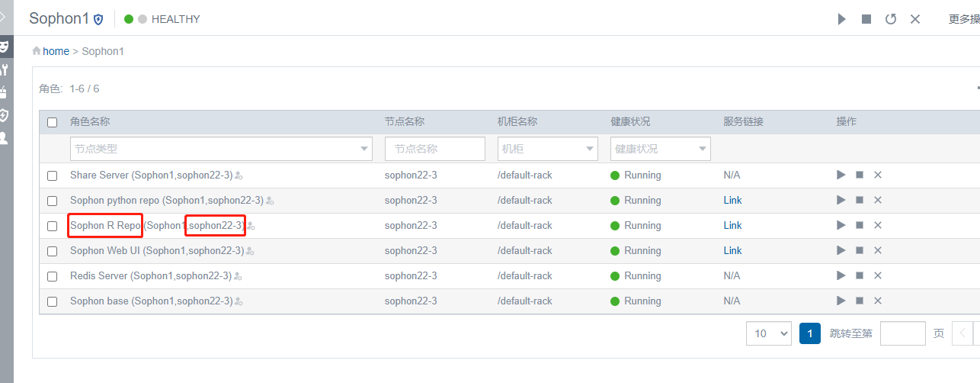Open the Sophon python repo service Link
The width and height of the screenshot is (980, 383).
(732, 200)
